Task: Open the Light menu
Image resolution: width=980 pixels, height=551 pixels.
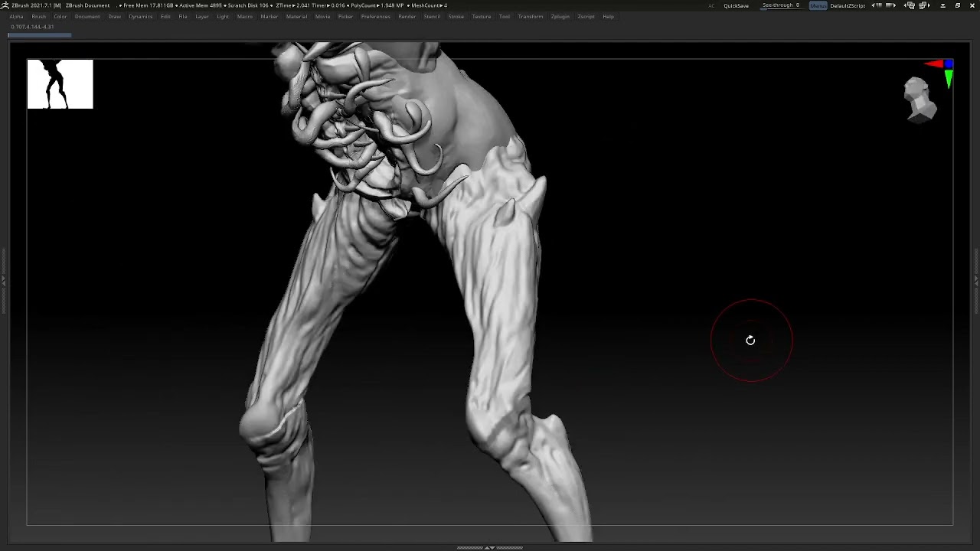Action: point(223,16)
